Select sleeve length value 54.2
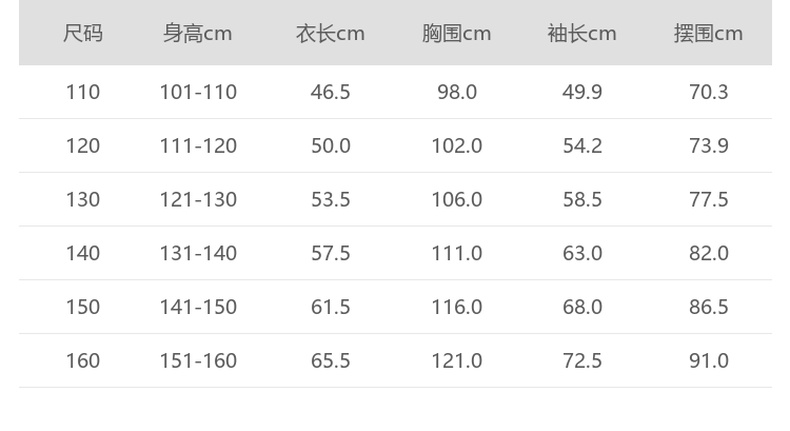790x431 pixels. click(x=582, y=146)
